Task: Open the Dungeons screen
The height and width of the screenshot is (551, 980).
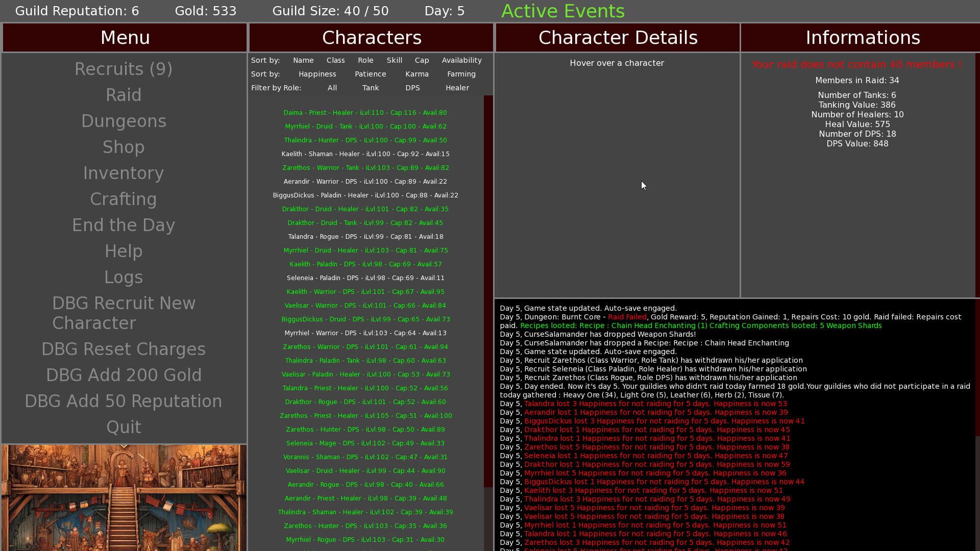Action: point(124,121)
